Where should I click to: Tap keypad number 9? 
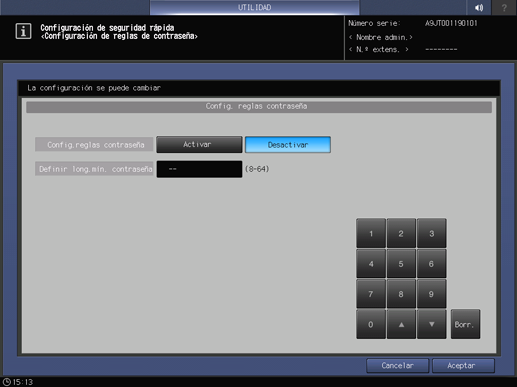click(431, 294)
